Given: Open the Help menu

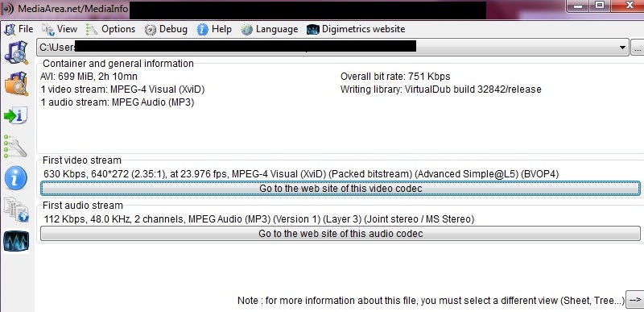Looking at the screenshot, I should coord(214,29).
